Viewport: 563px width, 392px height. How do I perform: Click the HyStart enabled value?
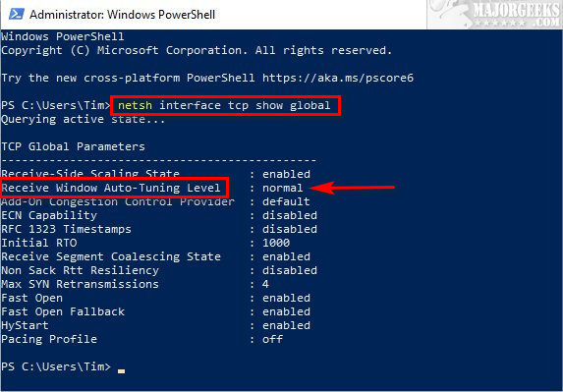point(286,325)
